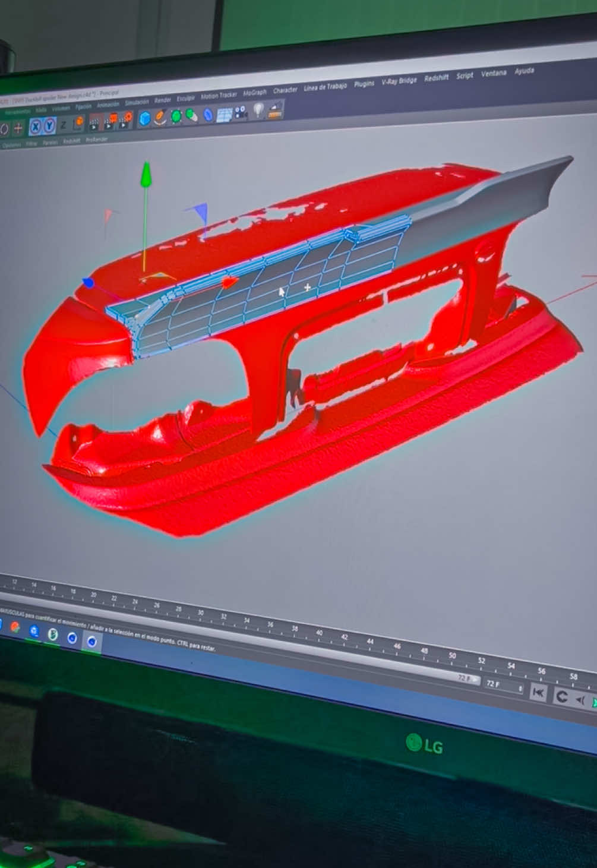Open the Character menu

point(285,90)
